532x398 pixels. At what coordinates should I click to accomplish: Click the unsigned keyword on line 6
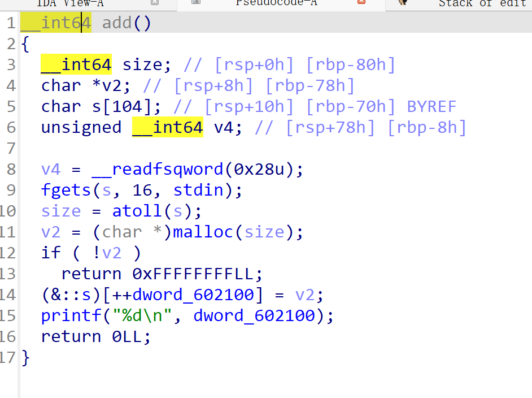click(x=81, y=128)
